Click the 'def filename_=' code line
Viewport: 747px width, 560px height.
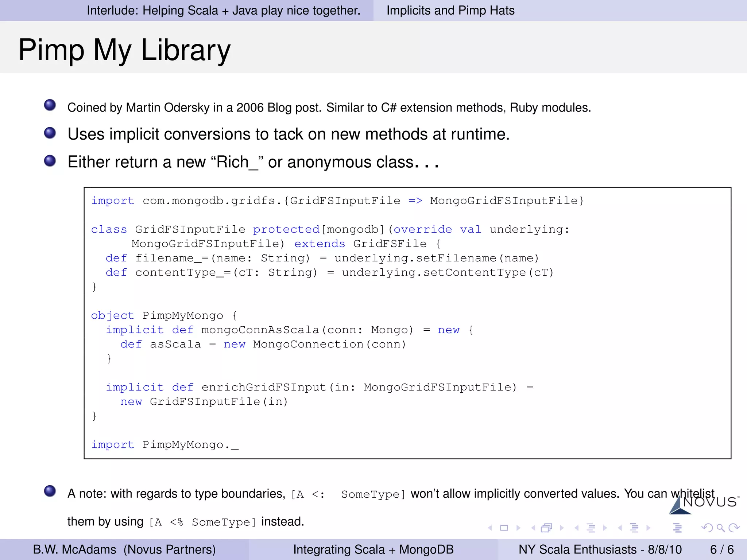pos(322,258)
